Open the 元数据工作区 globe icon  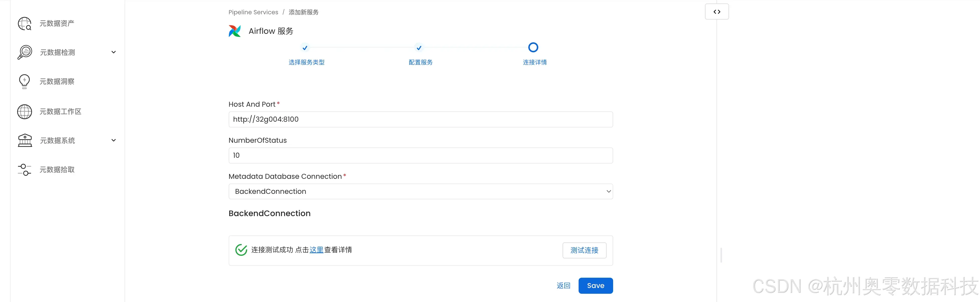tap(24, 111)
